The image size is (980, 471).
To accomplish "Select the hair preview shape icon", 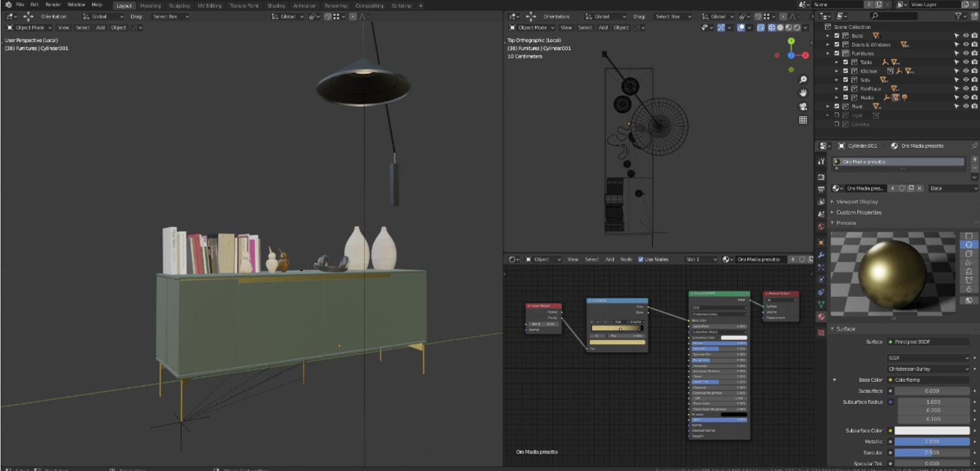I will pos(969,263).
